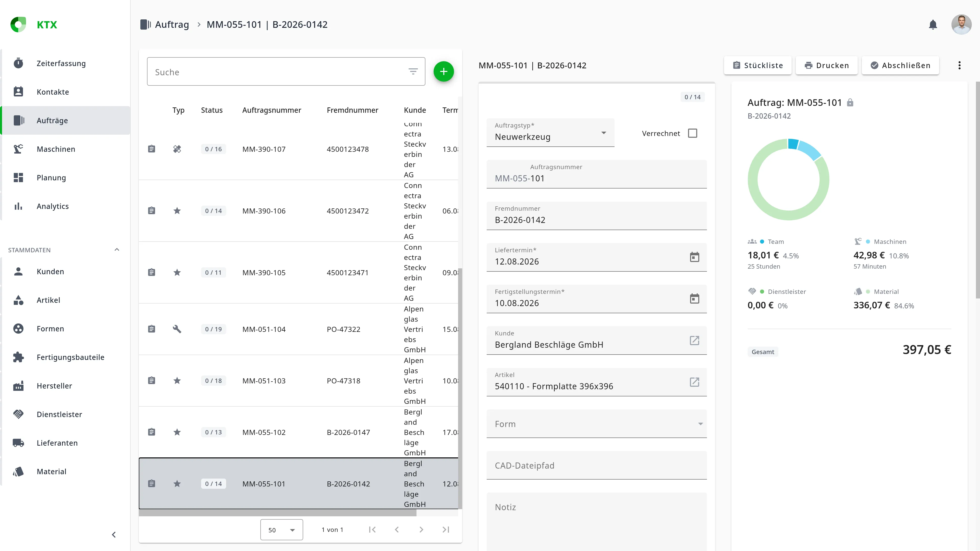Click Abschließen button
The height and width of the screenshot is (551, 980).
(900, 65)
